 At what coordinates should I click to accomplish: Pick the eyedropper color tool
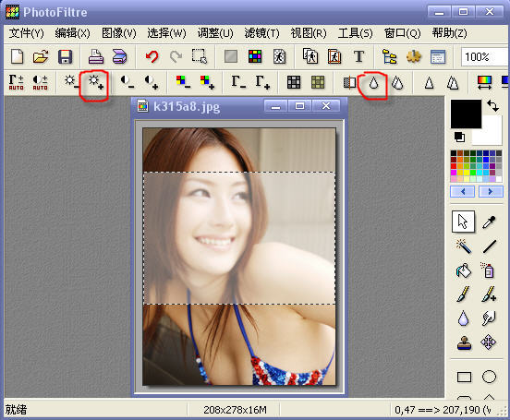489,222
